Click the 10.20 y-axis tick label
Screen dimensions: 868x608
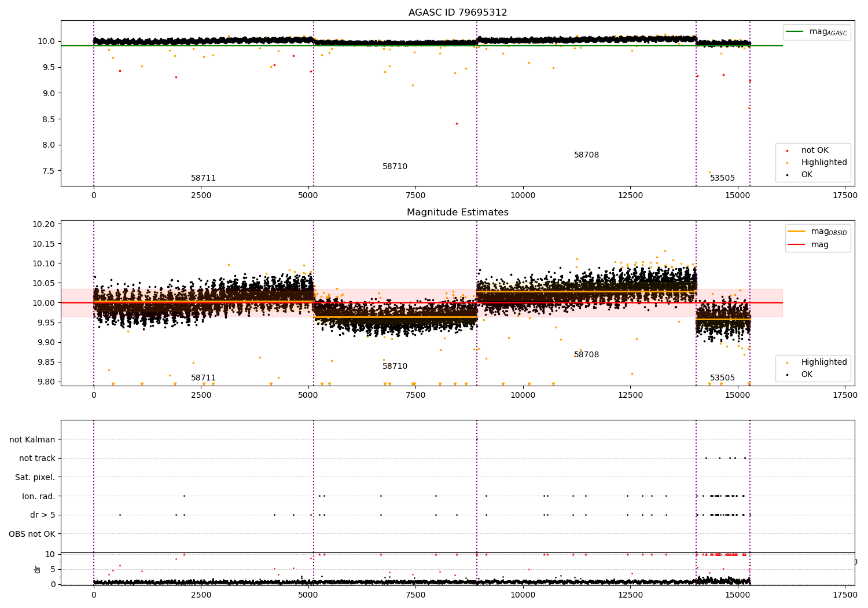coord(43,224)
